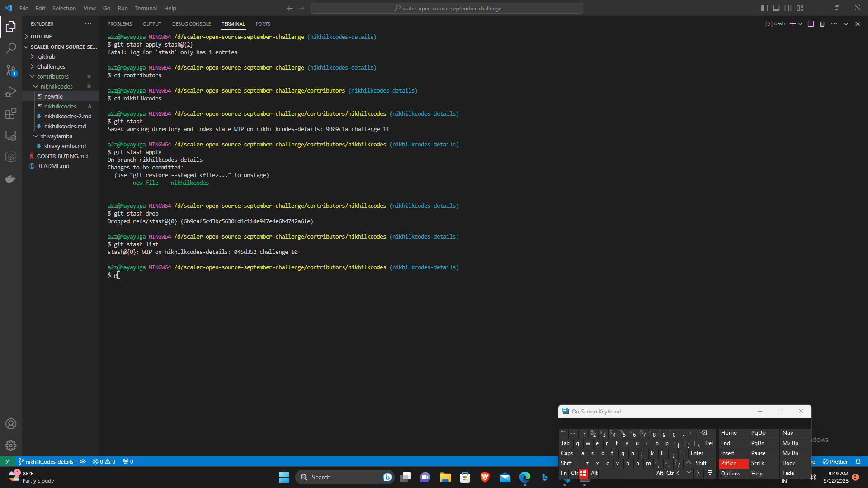Collapse the nikhilkcodes folder in Explorer

(x=35, y=86)
